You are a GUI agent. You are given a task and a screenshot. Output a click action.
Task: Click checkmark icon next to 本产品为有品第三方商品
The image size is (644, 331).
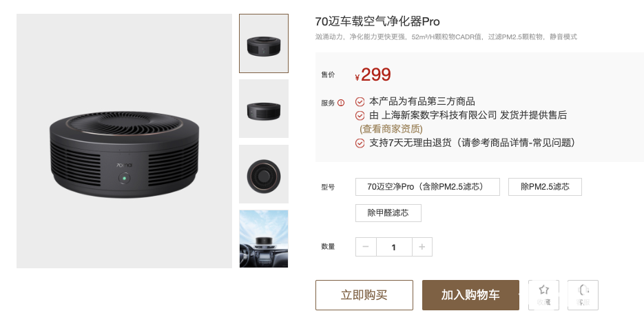pos(360,101)
